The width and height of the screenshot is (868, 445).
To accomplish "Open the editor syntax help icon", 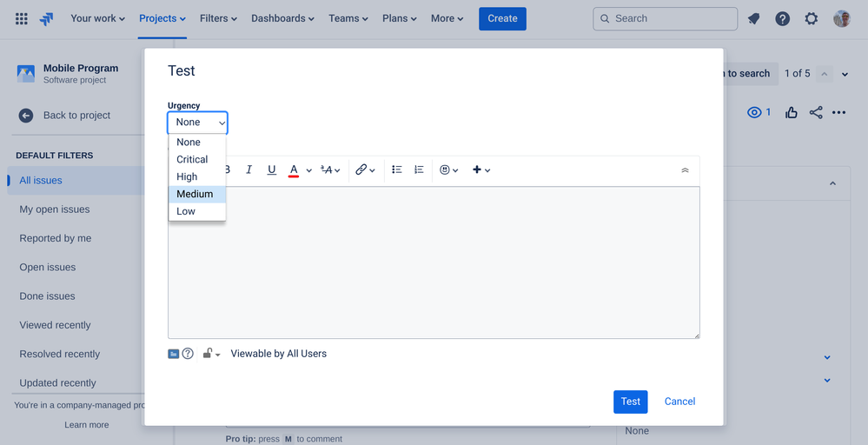I will 188,354.
